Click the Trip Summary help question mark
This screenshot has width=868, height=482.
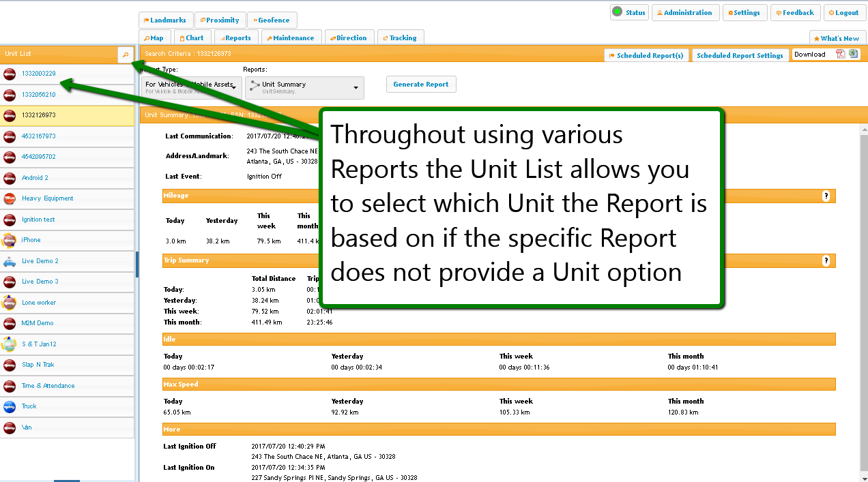(826, 261)
